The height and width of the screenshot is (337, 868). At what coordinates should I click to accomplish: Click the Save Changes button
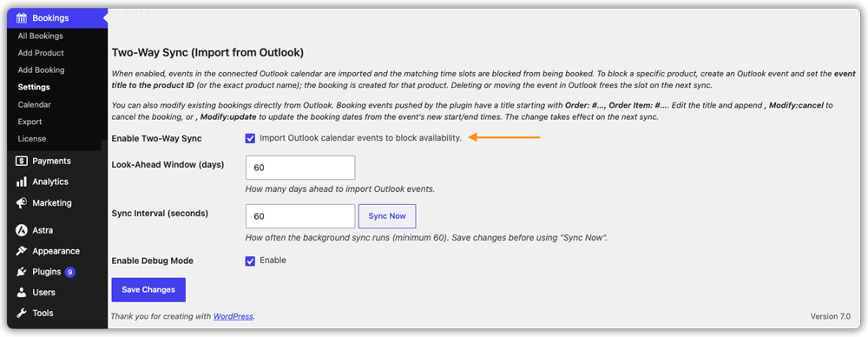[148, 290]
